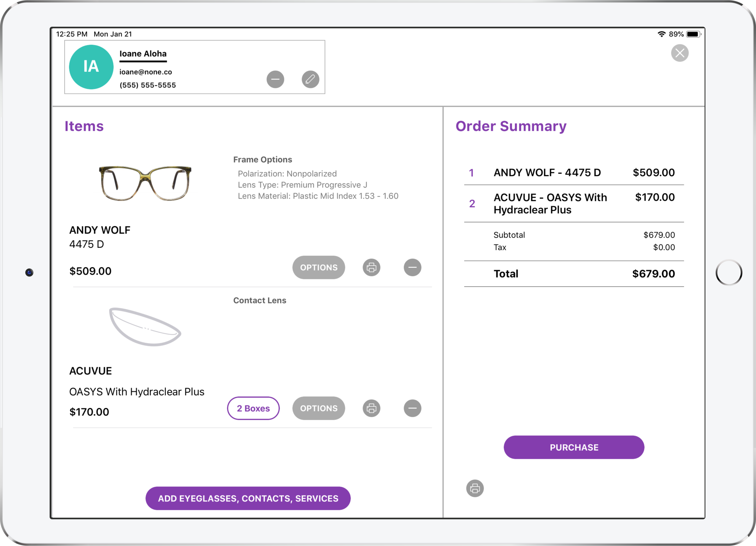This screenshot has height=546, width=756.
Task: Change the 2 Boxes quantity
Action: coord(253,408)
